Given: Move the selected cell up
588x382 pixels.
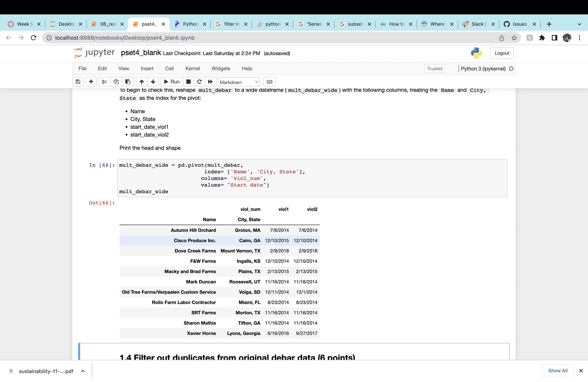Looking at the screenshot, I should pyautogui.click(x=141, y=81).
